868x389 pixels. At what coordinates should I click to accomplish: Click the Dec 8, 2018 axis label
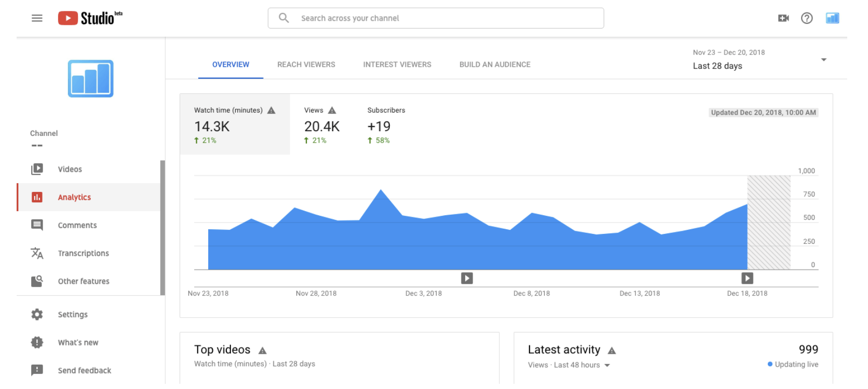pos(532,294)
